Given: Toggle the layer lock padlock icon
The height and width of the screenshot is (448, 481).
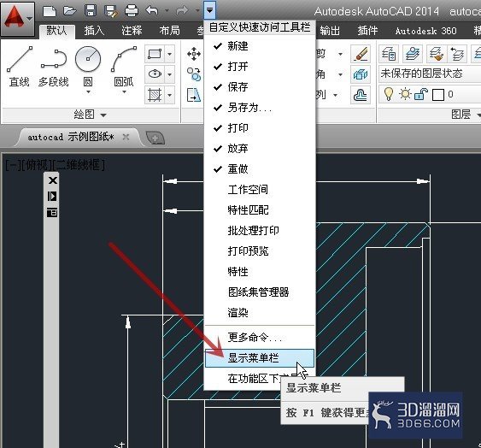Looking at the screenshot, I should [421, 94].
